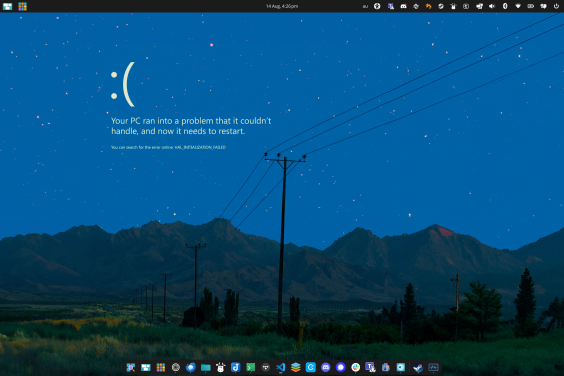Open the power menu icon
Viewport: 564px width, 376px height.
[556, 6]
